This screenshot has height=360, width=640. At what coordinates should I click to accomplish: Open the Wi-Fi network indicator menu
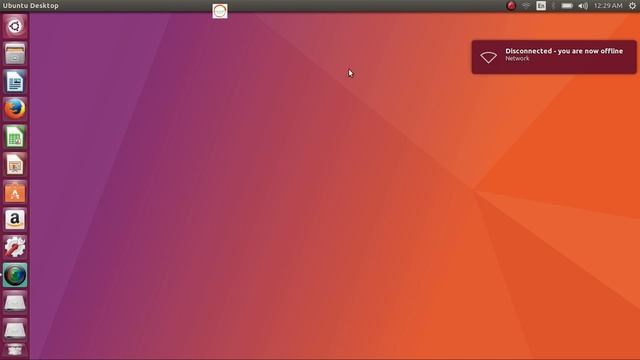pyautogui.click(x=526, y=6)
